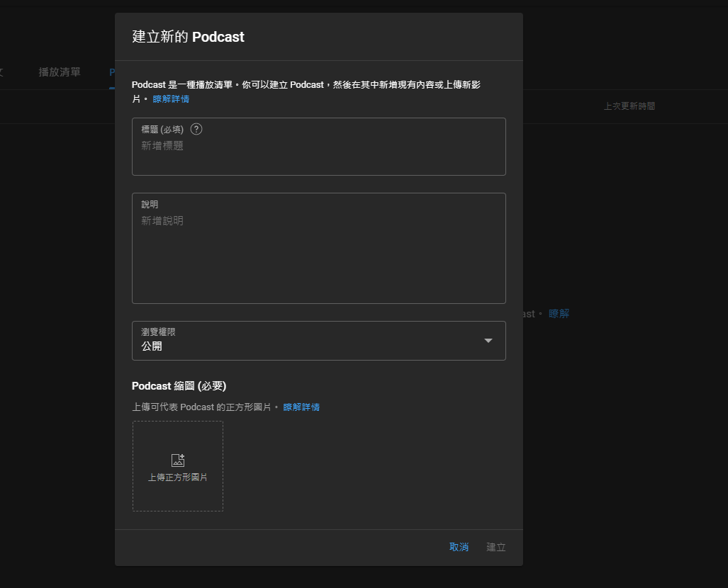Click the dropdown arrow beside 公開
Screen dimensions: 728x588
pyautogui.click(x=488, y=341)
